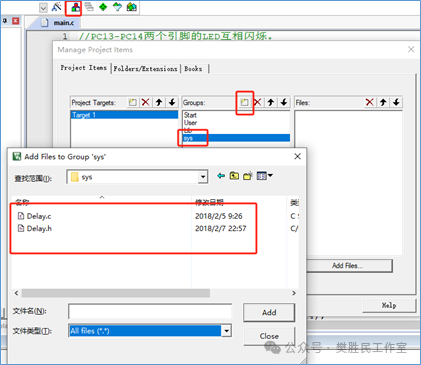Open the Books tab
Image resolution: width=421 pixels, height=365 pixels.
coord(193,69)
